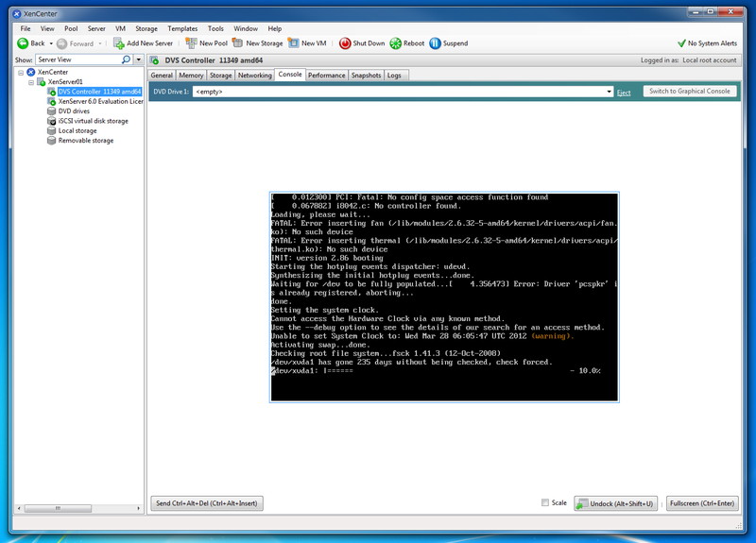The image size is (756, 543).
Task: Collapse the XenCenter tree node
Action: pos(21,73)
